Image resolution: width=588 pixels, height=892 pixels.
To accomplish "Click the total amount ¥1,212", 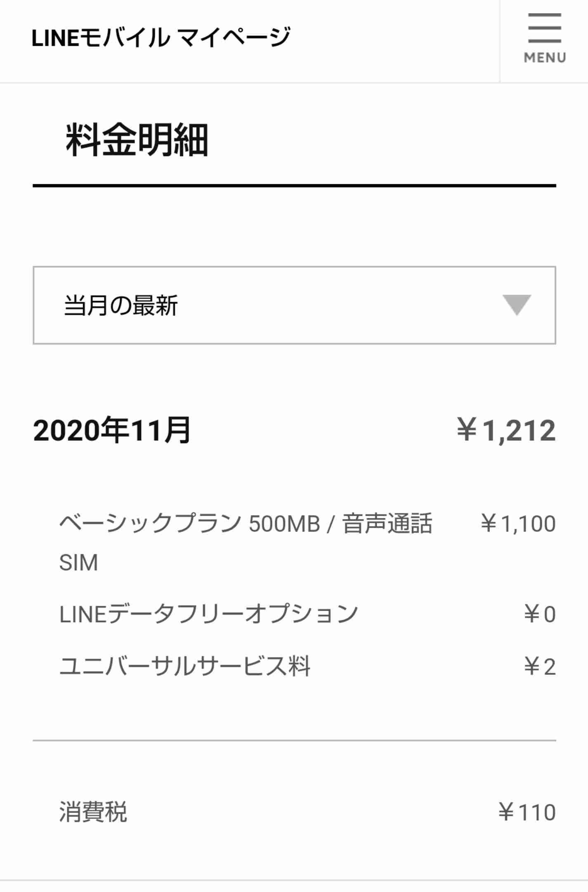I will 506,430.
